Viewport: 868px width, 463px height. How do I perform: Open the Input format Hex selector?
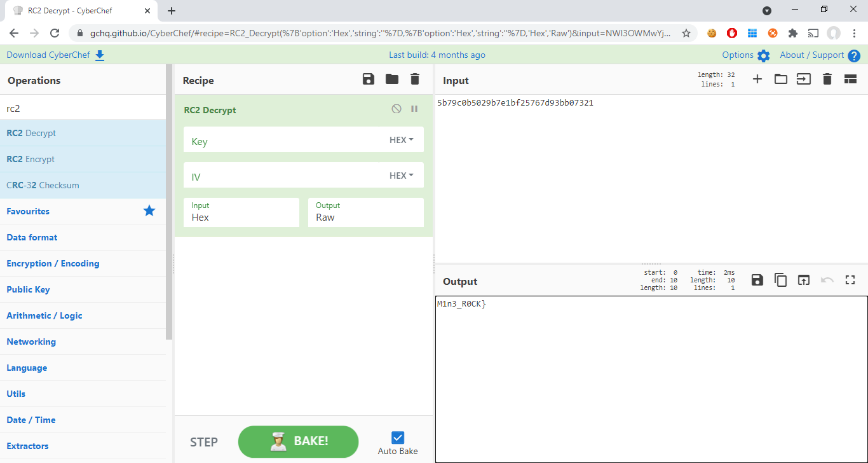[241, 212]
